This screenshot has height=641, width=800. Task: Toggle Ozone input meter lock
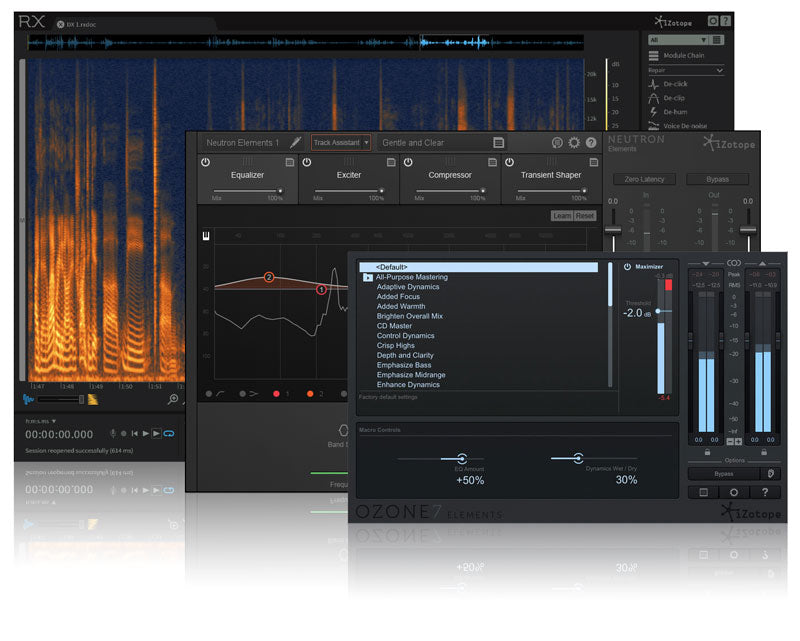707,452
